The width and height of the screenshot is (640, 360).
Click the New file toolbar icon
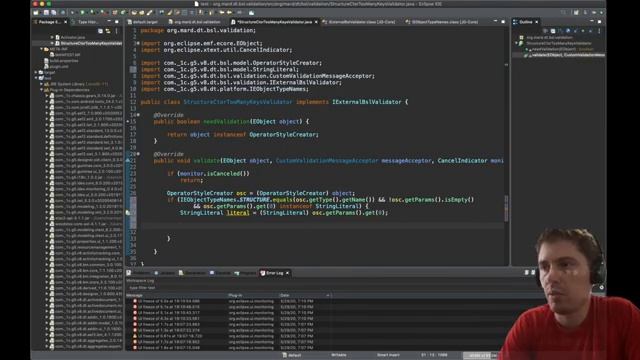coord(36,13)
